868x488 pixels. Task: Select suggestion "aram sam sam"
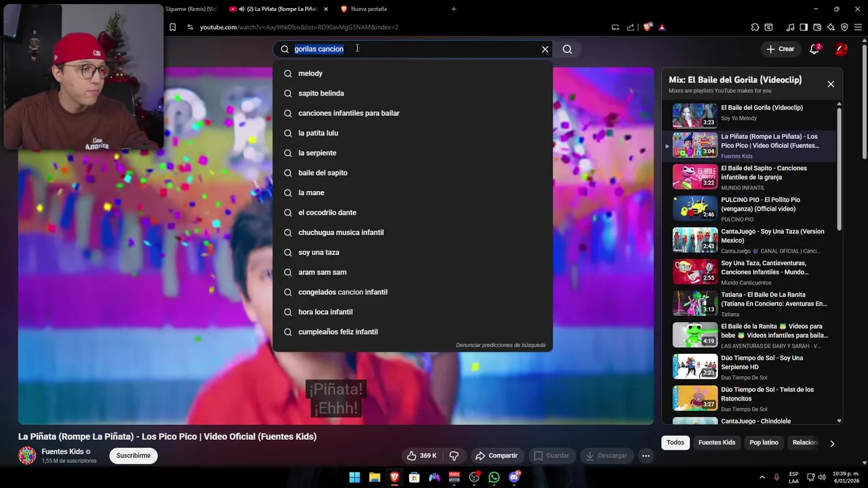412,272
